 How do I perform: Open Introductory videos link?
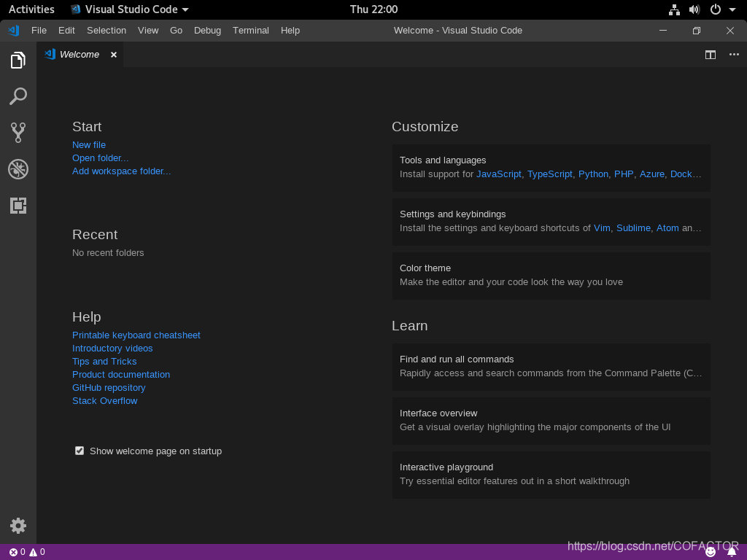(x=112, y=349)
